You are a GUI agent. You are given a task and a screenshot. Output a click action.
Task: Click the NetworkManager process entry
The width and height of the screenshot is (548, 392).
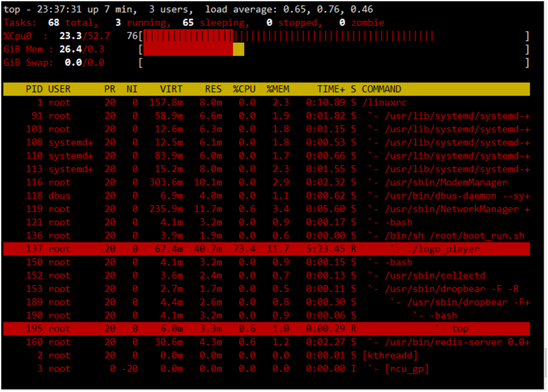pos(452,209)
